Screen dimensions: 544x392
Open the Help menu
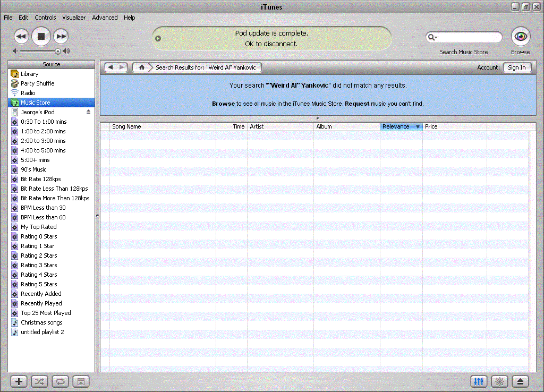pos(130,18)
